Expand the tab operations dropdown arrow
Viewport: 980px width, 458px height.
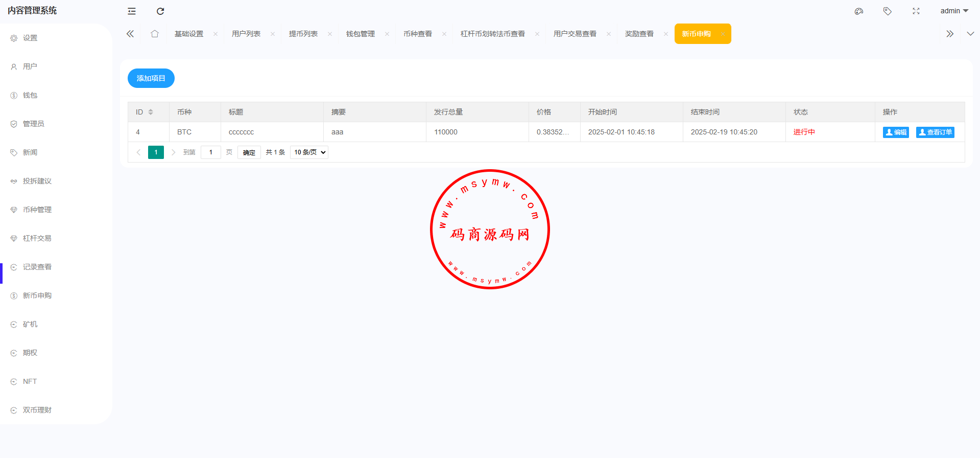coord(970,34)
